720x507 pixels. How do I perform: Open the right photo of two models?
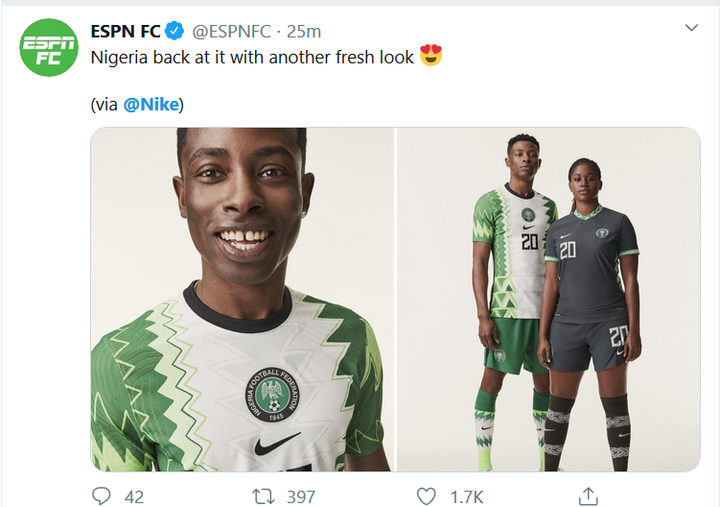click(x=548, y=299)
